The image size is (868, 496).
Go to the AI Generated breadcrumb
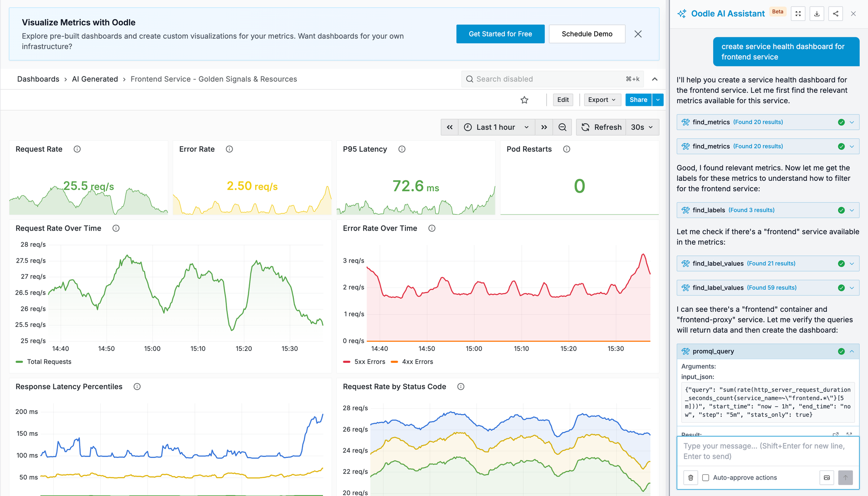95,79
